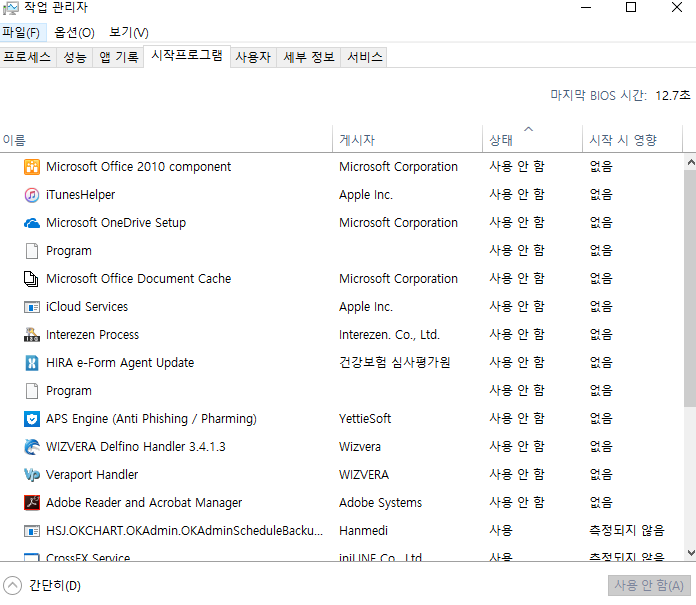Click the Adobe Systems publisher cell

tap(380, 502)
